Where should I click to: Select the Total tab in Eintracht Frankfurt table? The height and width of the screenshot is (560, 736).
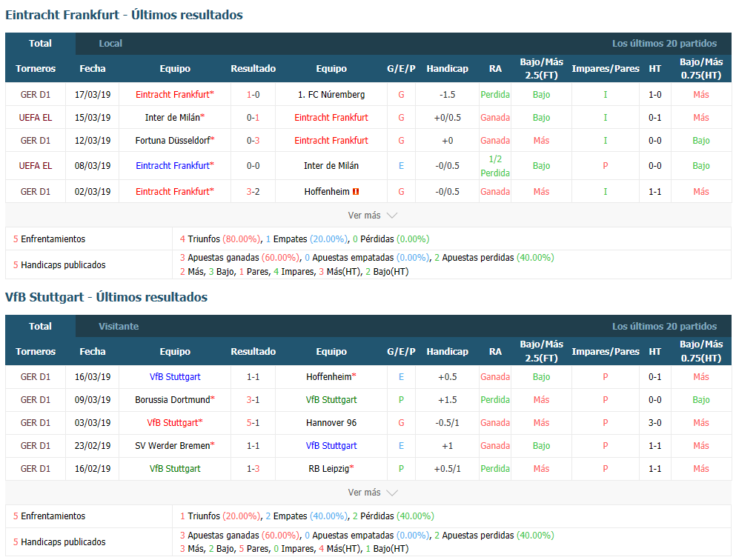click(40, 44)
